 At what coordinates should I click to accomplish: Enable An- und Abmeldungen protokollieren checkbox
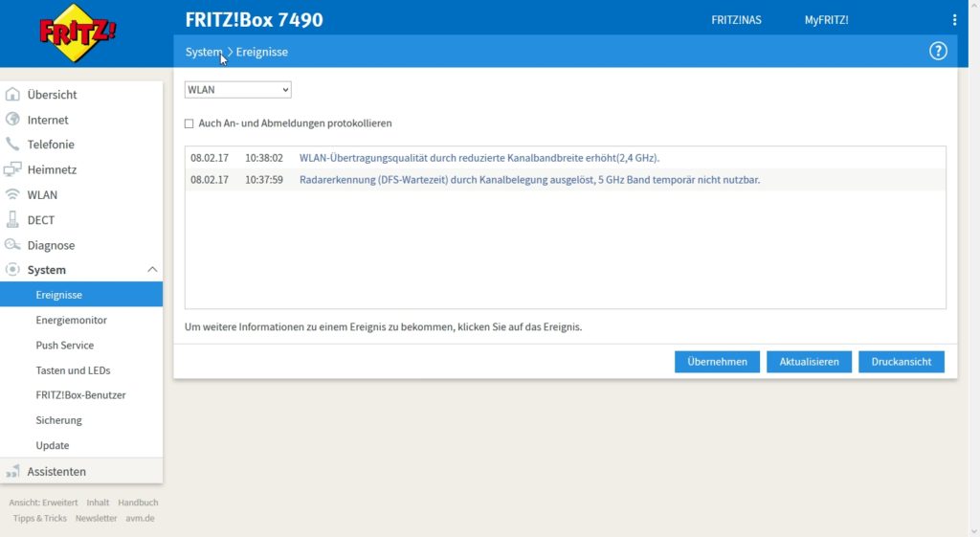point(189,123)
